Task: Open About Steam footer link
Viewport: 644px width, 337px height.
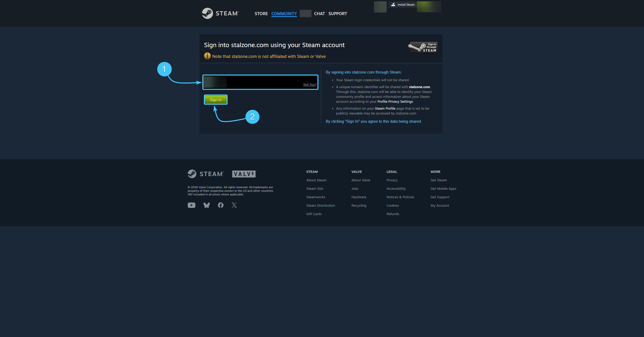Action: coord(316,180)
